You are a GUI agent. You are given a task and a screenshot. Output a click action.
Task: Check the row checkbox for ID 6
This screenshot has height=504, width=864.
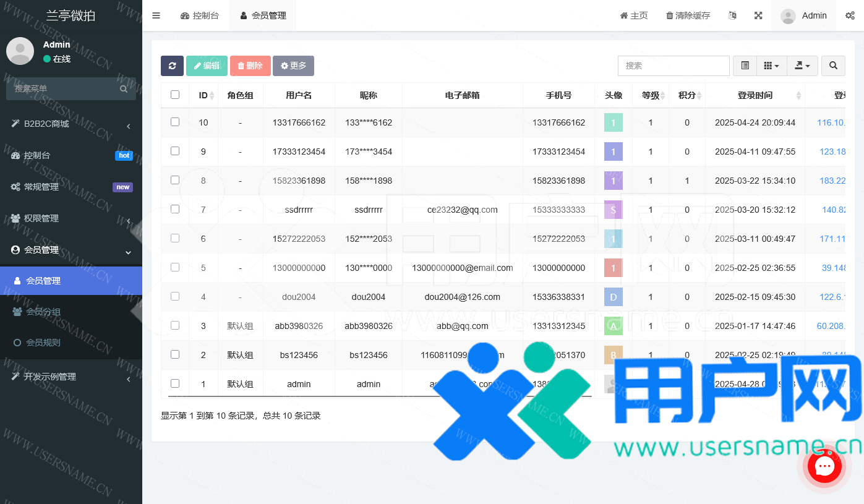(x=175, y=238)
